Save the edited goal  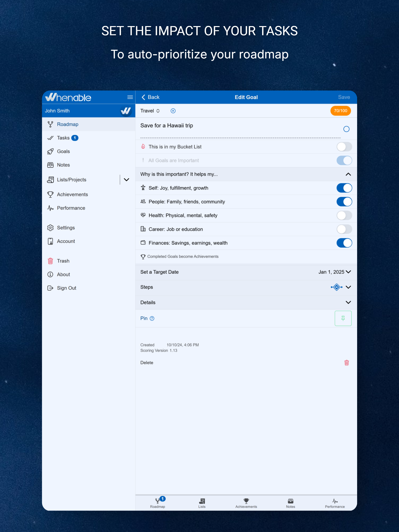pos(344,97)
